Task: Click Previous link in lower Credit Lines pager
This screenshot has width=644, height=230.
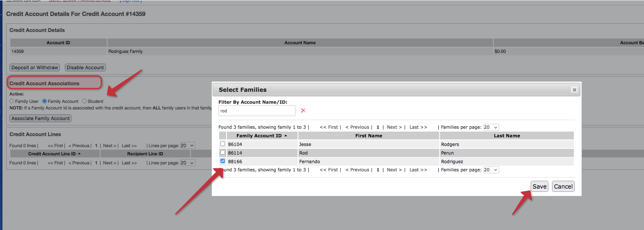Action: tap(79, 163)
